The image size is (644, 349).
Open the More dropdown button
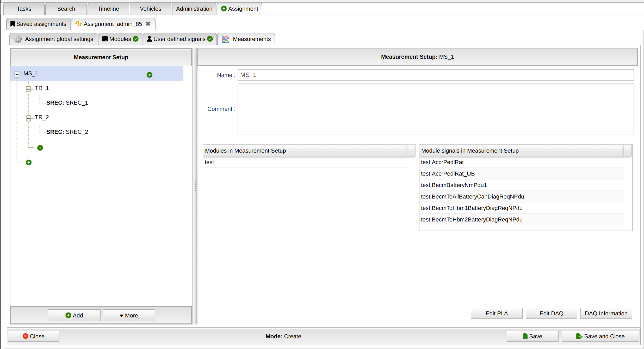click(129, 315)
